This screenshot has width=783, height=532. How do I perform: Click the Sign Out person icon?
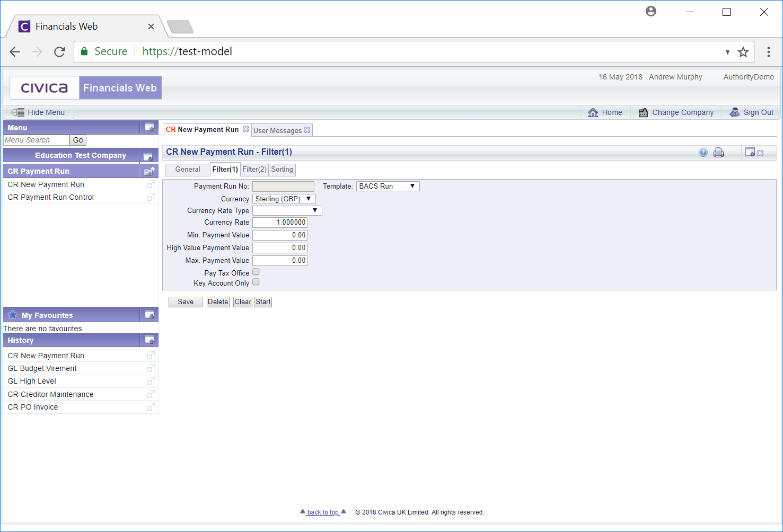point(734,112)
